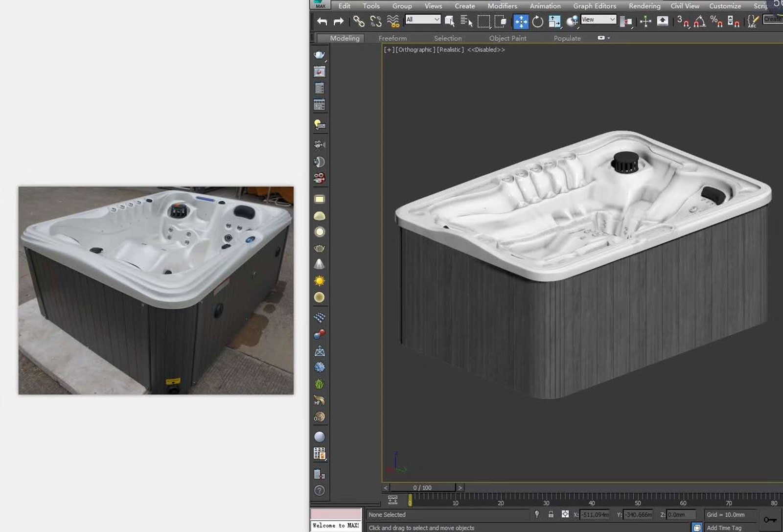Click the [Realistic] viewport shading label
The height and width of the screenshot is (532, 783).
(x=450, y=49)
